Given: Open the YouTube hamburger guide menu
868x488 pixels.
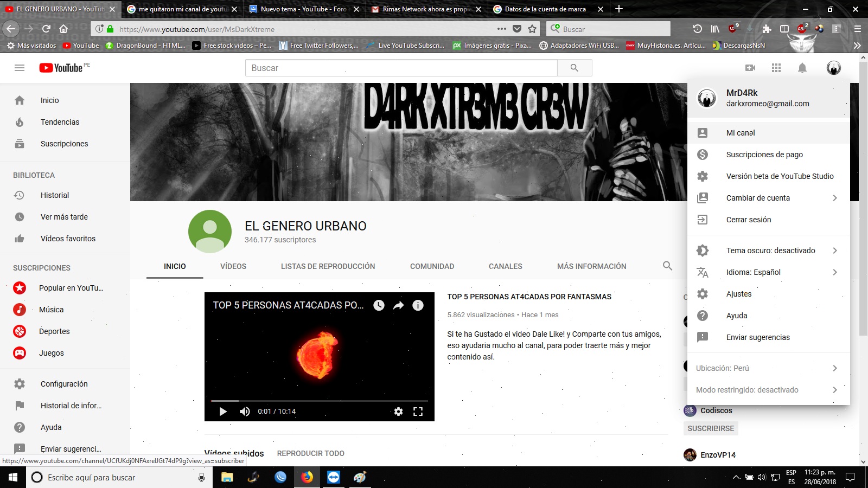Looking at the screenshot, I should (x=20, y=68).
